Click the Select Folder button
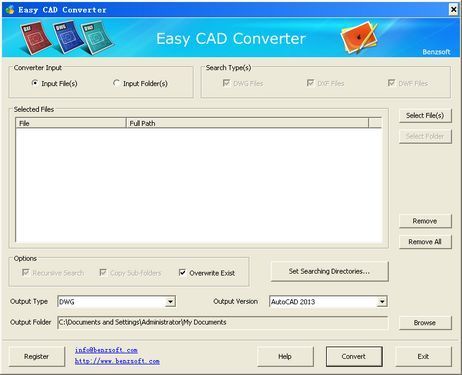Screen dimensions: 462x375 (x=425, y=136)
